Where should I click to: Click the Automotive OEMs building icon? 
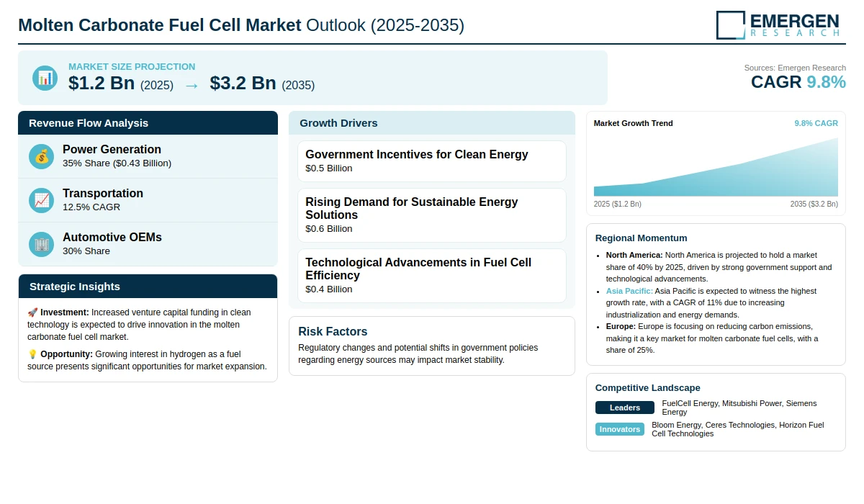(42, 244)
